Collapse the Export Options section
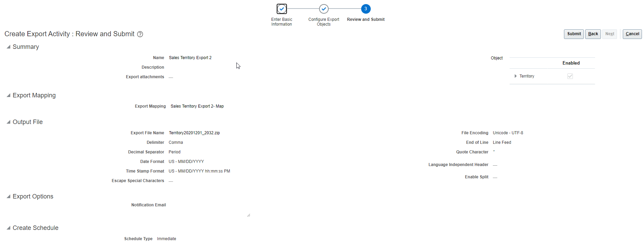 (9, 196)
